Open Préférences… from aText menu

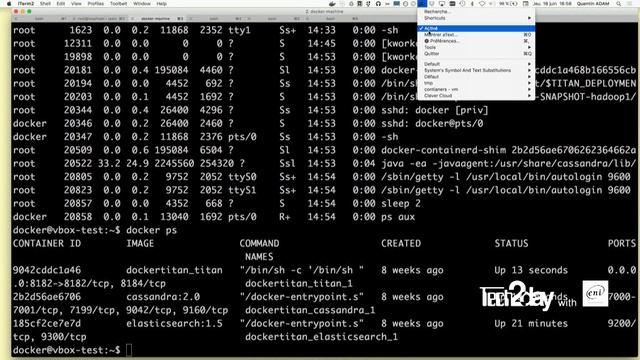pos(476,41)
